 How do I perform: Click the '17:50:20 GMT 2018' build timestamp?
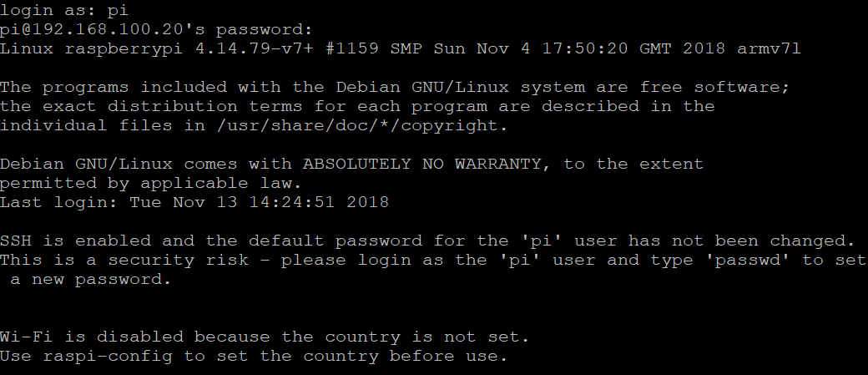coord(633,48)
